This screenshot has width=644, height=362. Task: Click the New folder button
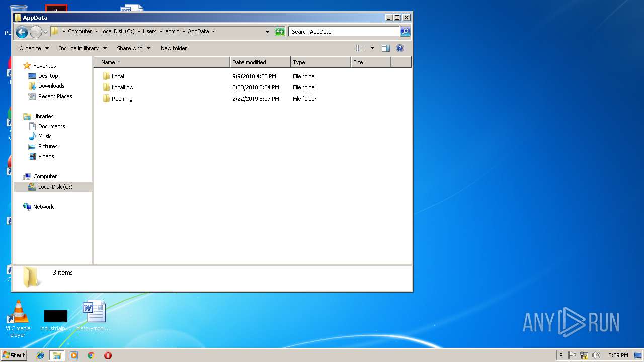(x=174, y=48)
